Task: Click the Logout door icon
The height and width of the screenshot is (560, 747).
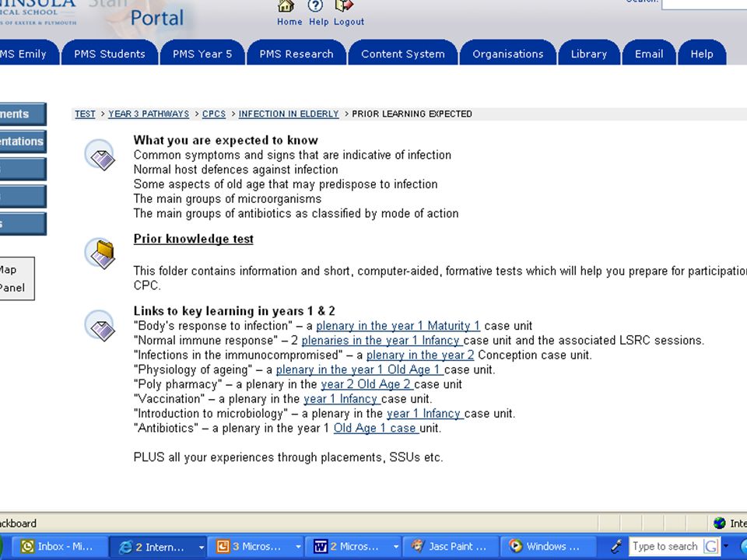Action: tap(344, 5)
